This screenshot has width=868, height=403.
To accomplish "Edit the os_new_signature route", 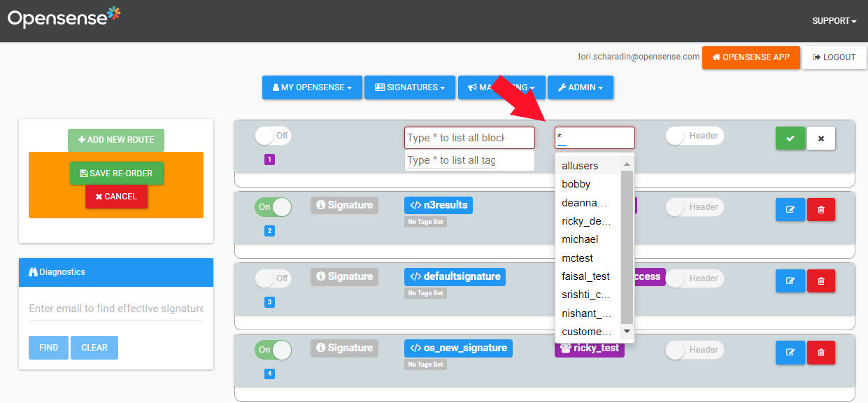I will coord(790,353).
